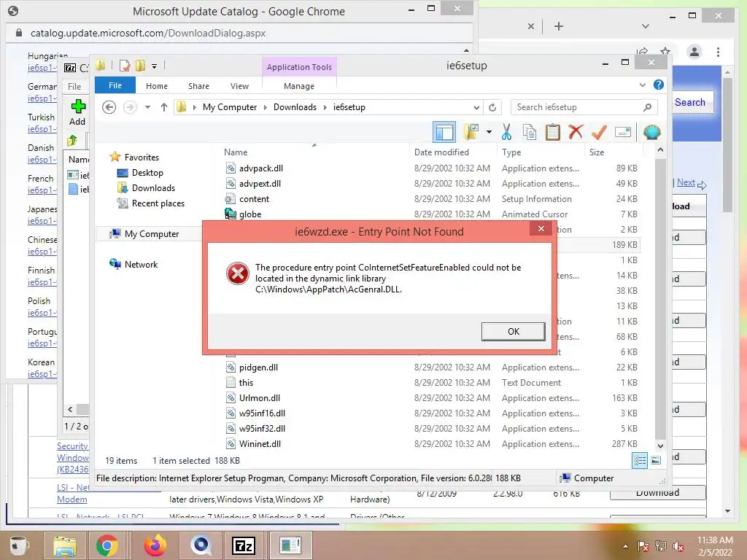Screen dimensions: 747x560
Task: Click the Explorer Forward arrow button
Action: point(130,107)
